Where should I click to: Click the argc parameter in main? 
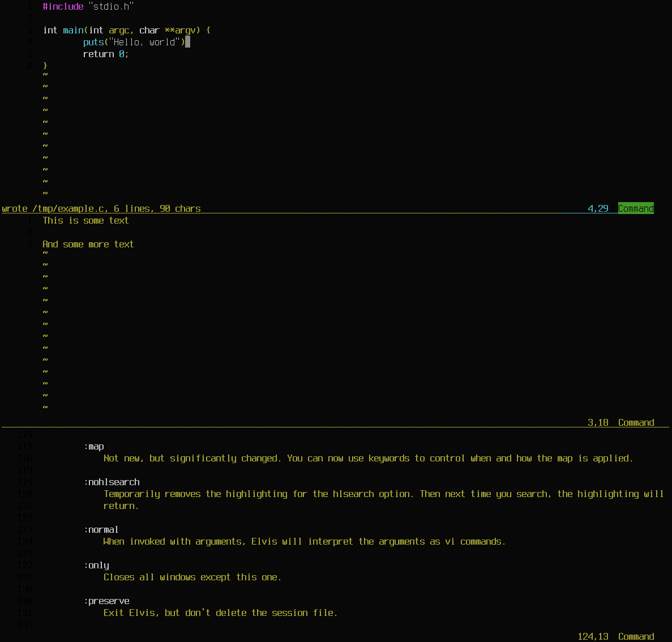click(x=119, y=31)
